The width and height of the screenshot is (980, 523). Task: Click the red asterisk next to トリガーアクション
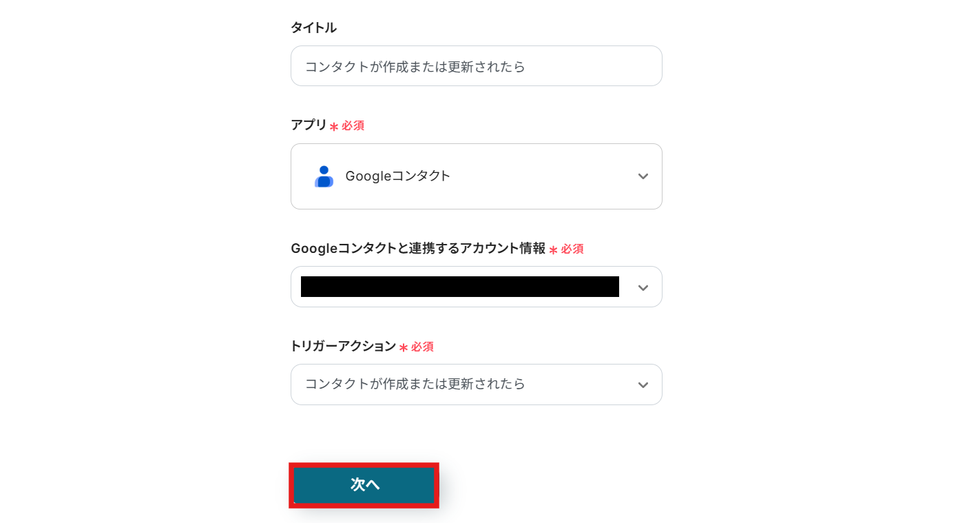coord(404,348)
